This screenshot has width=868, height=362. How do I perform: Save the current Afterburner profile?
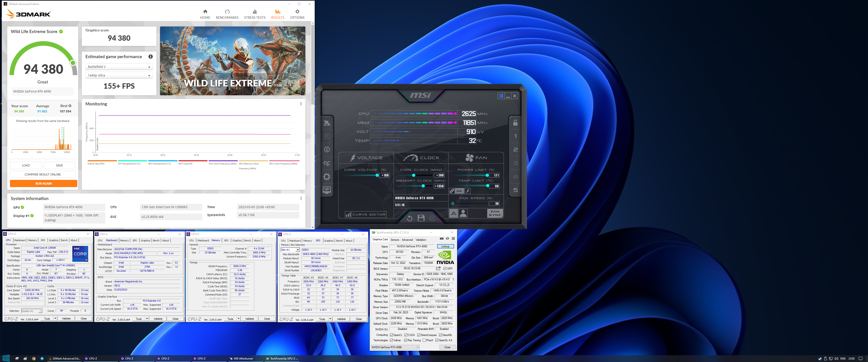[421, 218]
